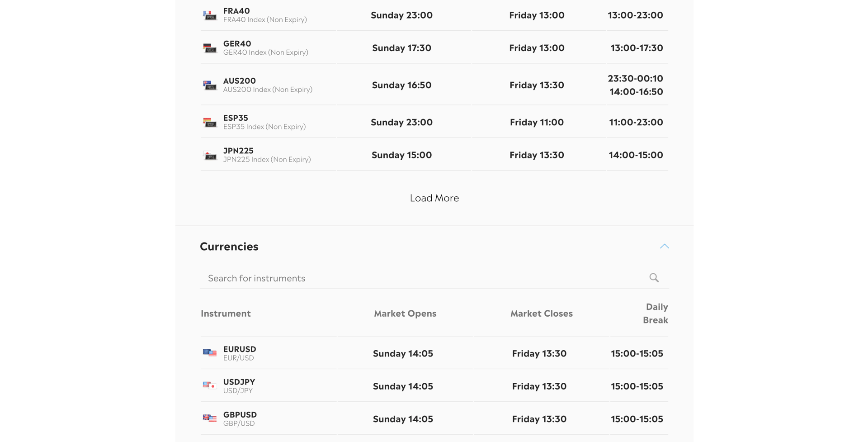Select the Instrument column header
Screen dimensions: 868x442
coord(226,313)
